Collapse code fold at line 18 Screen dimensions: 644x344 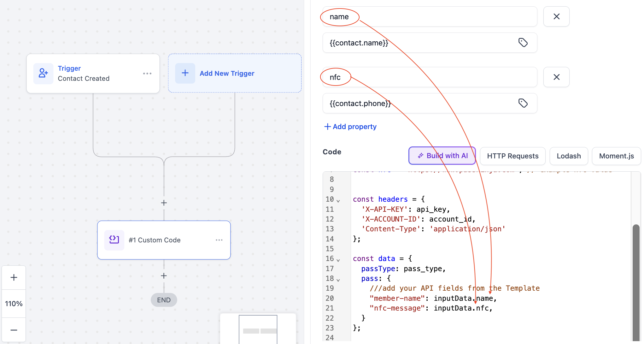point(338,280)
